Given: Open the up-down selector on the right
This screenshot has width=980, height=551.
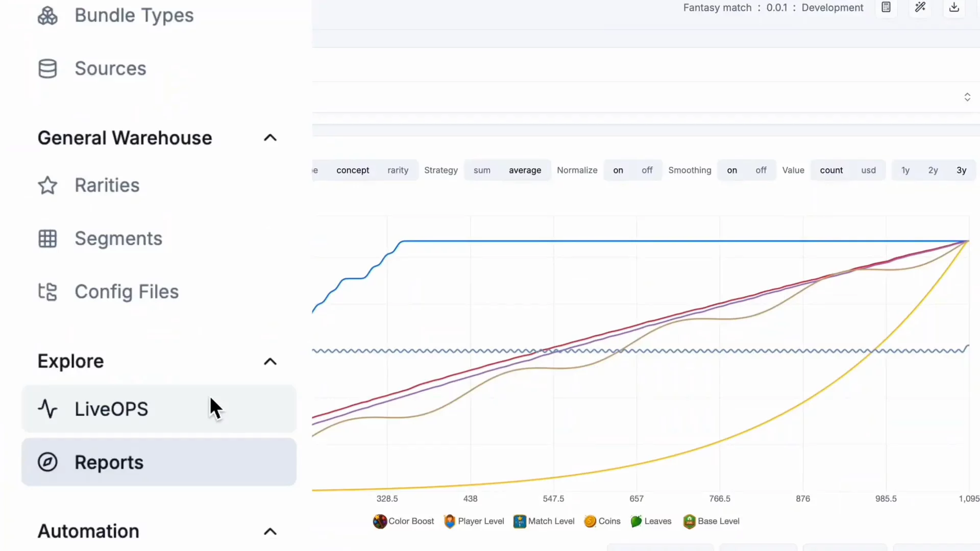Looking at the screenshot, I should [x=967, y=97].
